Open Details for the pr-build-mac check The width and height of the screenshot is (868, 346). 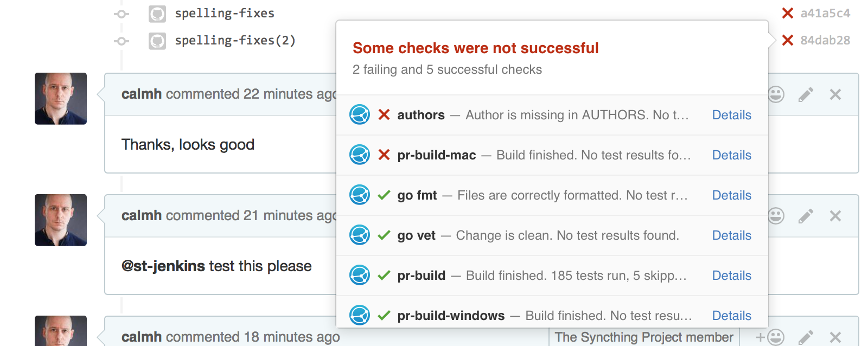(731, 155)
